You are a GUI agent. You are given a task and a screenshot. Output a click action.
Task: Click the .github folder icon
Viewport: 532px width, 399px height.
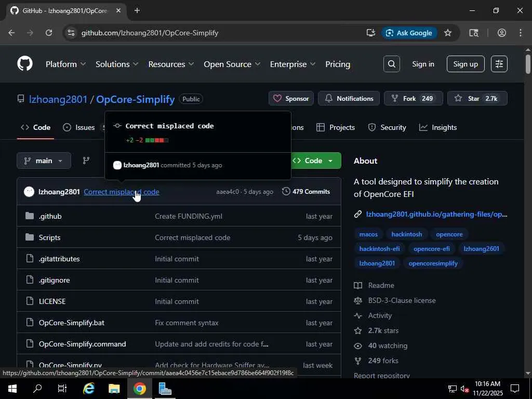30,216
